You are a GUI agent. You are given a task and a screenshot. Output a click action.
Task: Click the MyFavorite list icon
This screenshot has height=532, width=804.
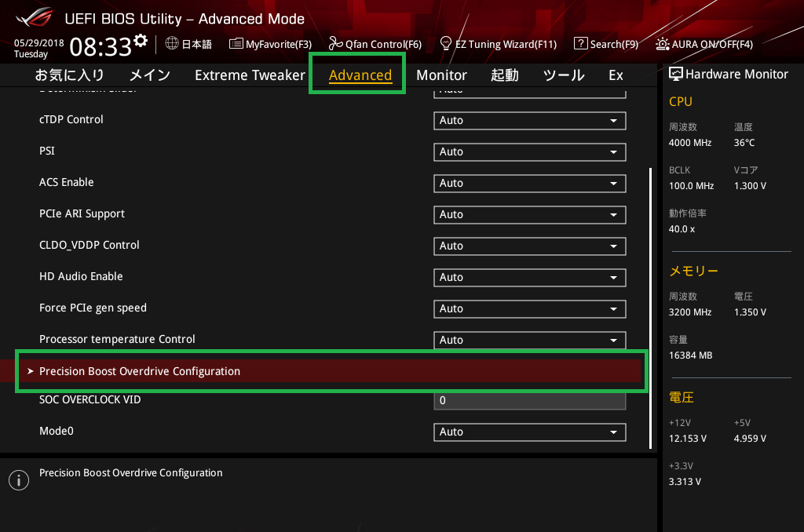pyautogui.click(x=236, y=44)
